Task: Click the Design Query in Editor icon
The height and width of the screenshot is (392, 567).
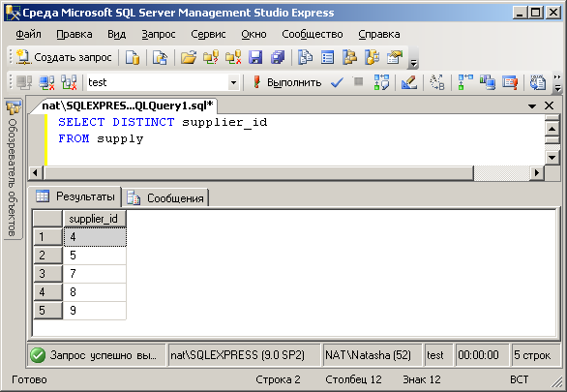Action: pyautogui.click(x=409, y=83)
